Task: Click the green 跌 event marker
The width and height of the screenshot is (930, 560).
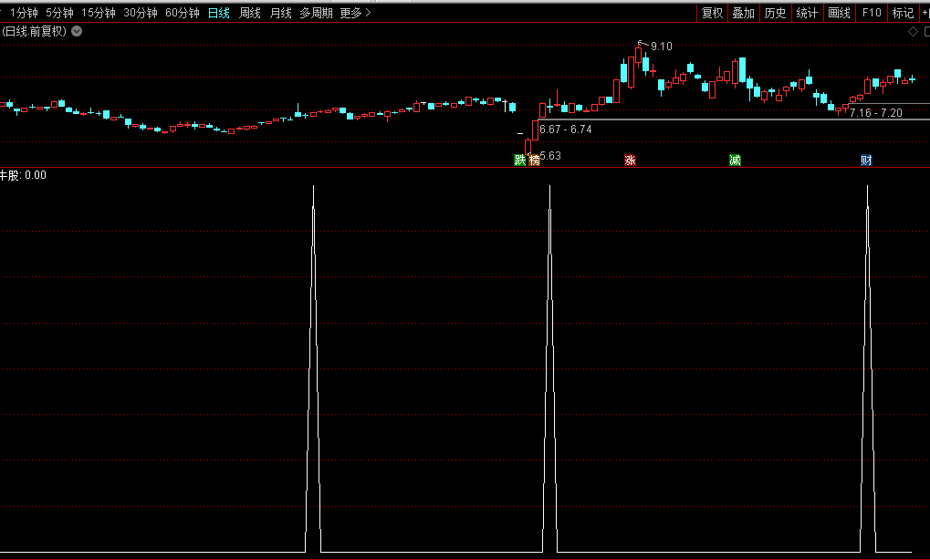Action: pyautogui.click(x=520, y=161)
